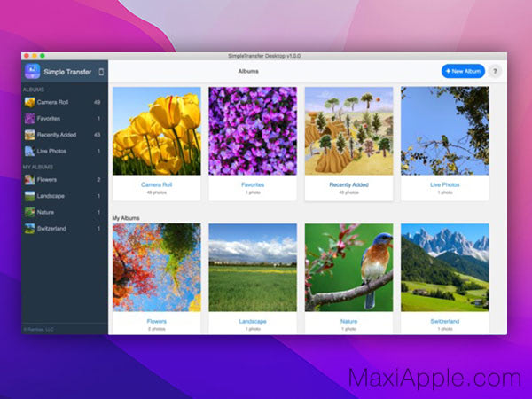The image size is (532, 399).
Task: Click the green fullscreen window button
Action: coord(43,56)
